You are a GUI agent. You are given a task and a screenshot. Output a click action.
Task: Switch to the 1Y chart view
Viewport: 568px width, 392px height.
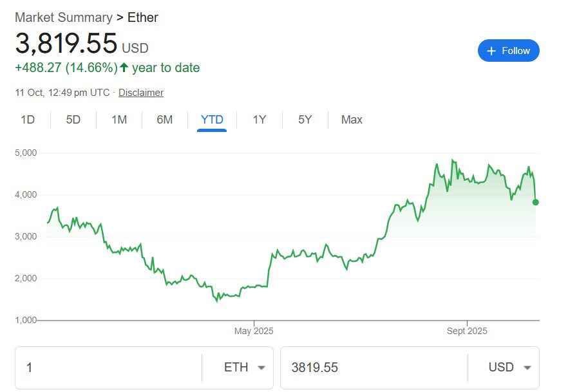click(x=260, y=120)
